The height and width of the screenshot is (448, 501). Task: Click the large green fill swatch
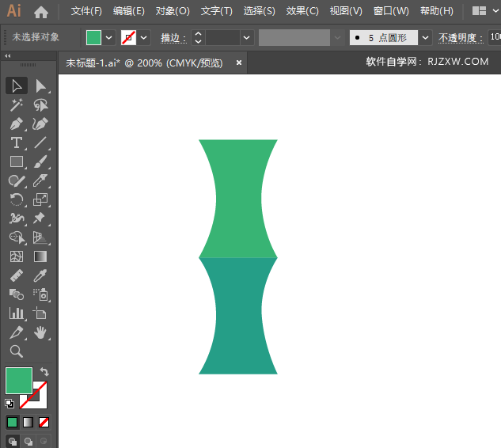tap(19, 381)
